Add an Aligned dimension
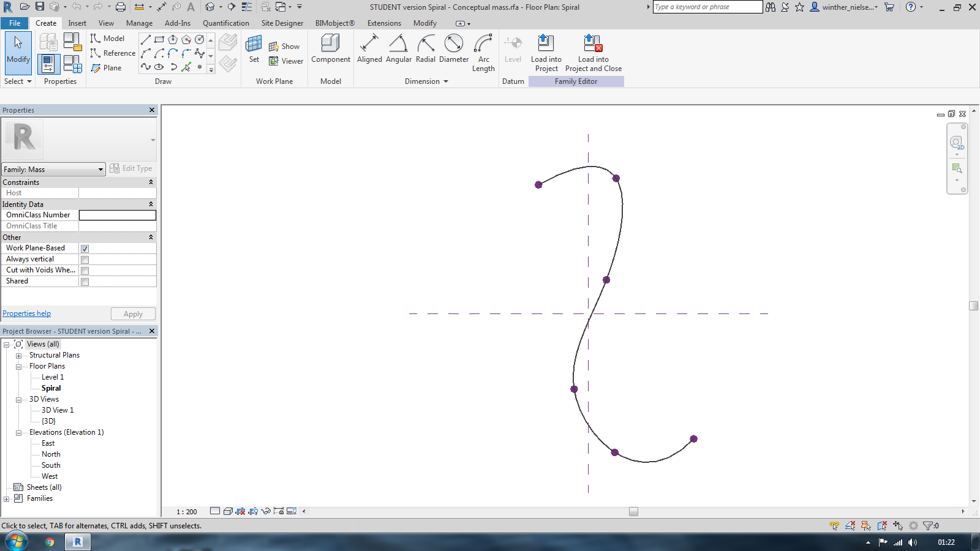Viewport: 980px width, 551px height. pos(369,49)
